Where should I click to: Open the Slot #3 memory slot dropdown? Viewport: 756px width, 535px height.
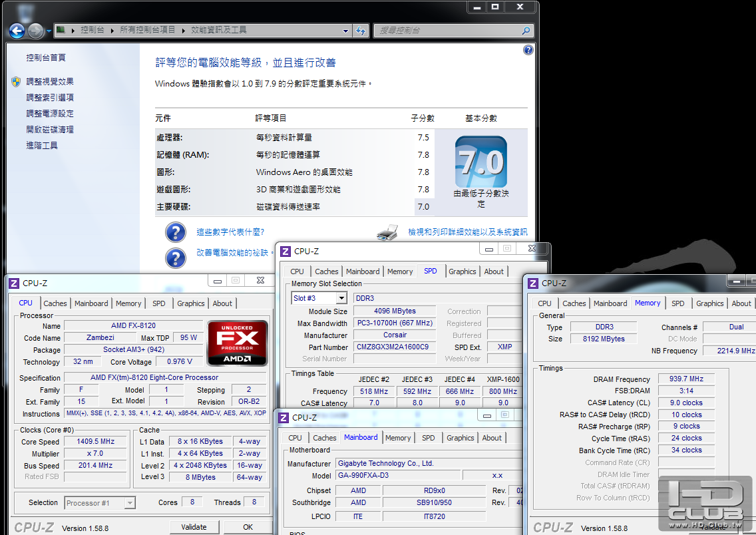[x=341, y=298]
